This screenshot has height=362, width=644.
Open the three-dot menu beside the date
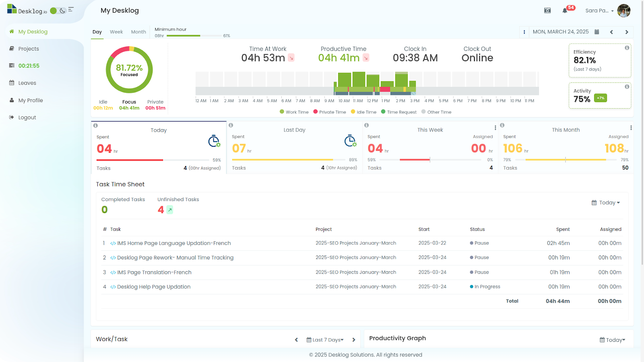(524, 32)
